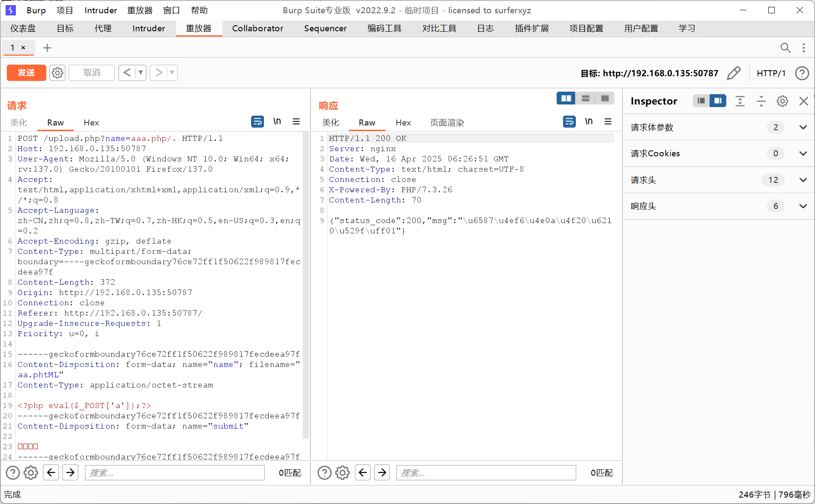815x504 pixels.
Task: Open the 项目 menu
Action: (x=65, y=10)
